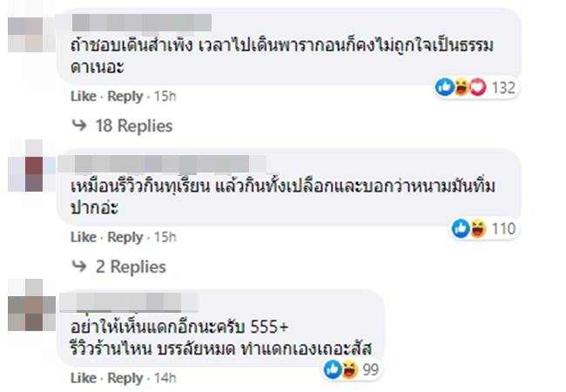566x392 pixels.
Task: Click the reply arrow icon beside 2 Replies
Action: click(79, 267)
